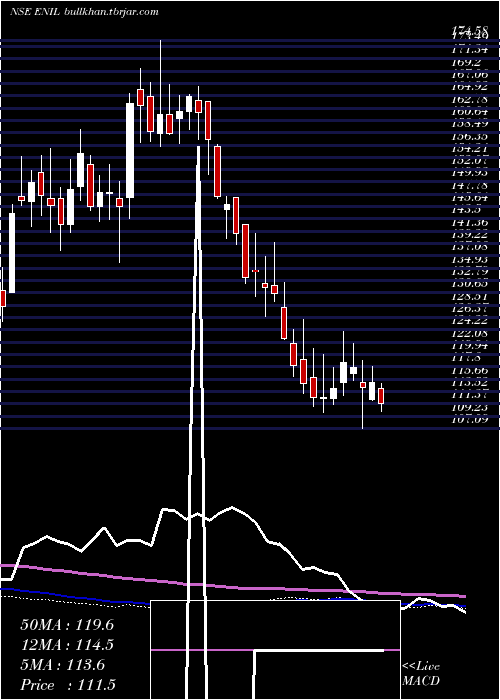
Task: Click the 143.5 price axis label
Action: [468, 210]
